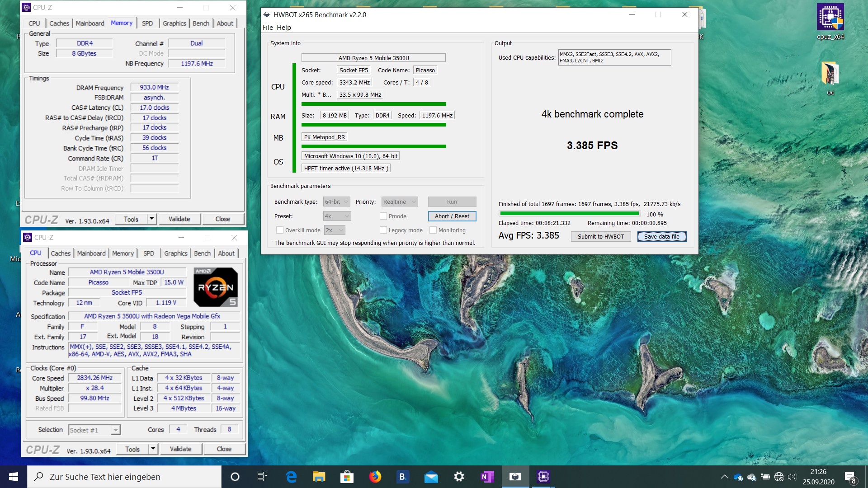
Task: Click Validate in lower CPU-Z window
Action: click(x=181, y=449)
